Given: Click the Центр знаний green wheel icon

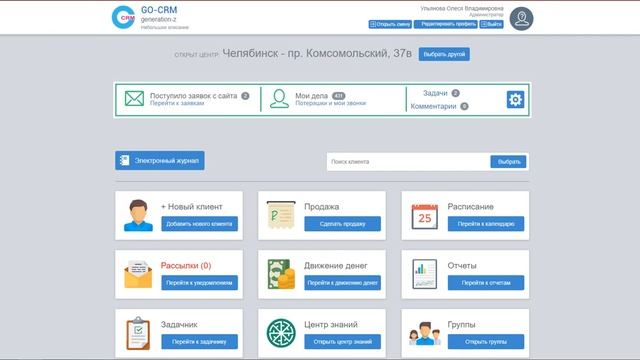Looking at the screenshot, I should click(x=281, y=333).
